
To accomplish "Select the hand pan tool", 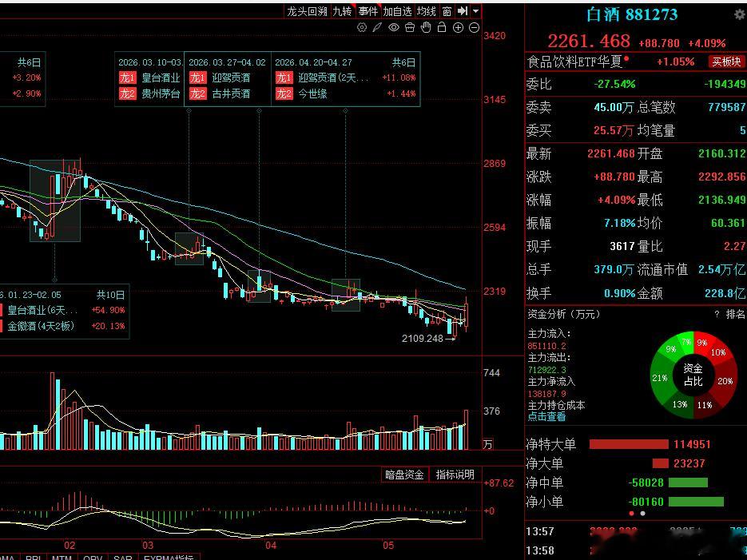I will [x=426, y=27].
